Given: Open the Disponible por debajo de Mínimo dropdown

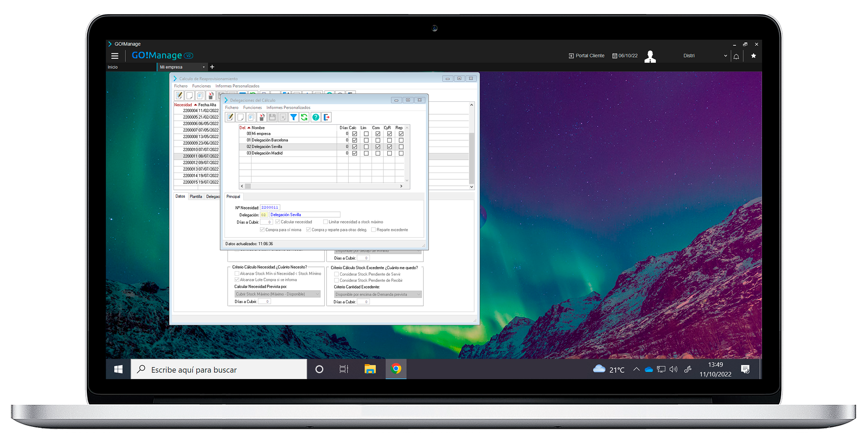Looking at the screenshot, I should coord(377,251).
